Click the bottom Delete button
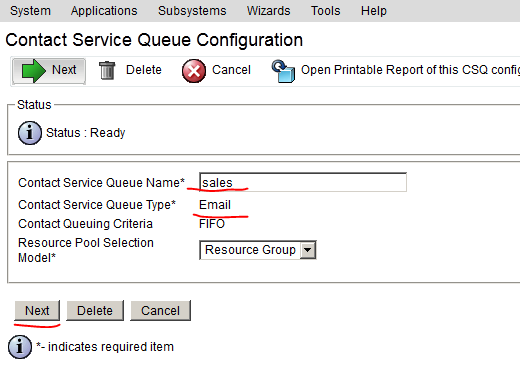Viewport: 520px width, 366px height. click(95, 311)
